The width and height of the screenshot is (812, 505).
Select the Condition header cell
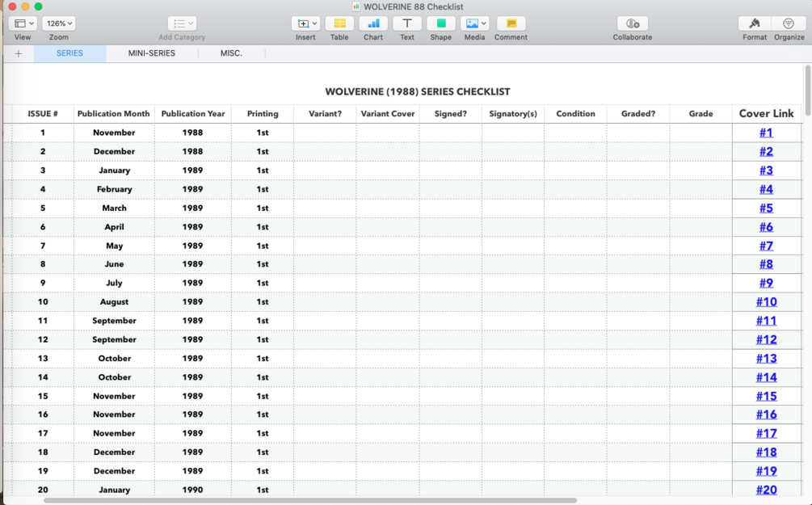click(x=576, y=114)
